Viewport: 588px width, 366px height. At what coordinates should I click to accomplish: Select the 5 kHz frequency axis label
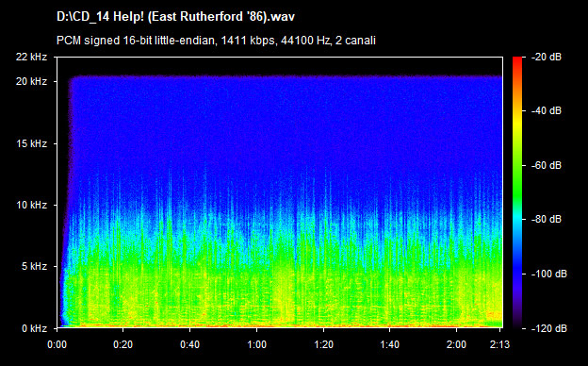click(34, 267)
